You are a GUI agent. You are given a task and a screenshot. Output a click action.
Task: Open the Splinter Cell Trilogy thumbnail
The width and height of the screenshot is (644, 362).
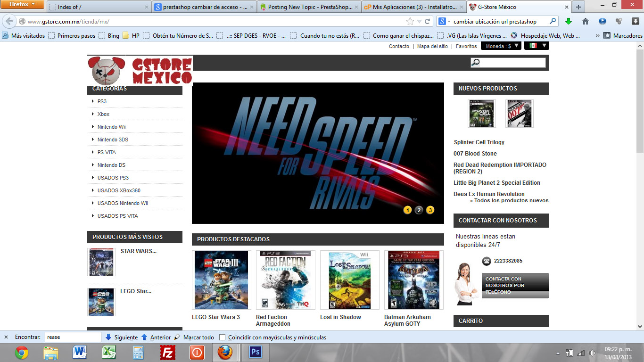click(x=482, y=114)
